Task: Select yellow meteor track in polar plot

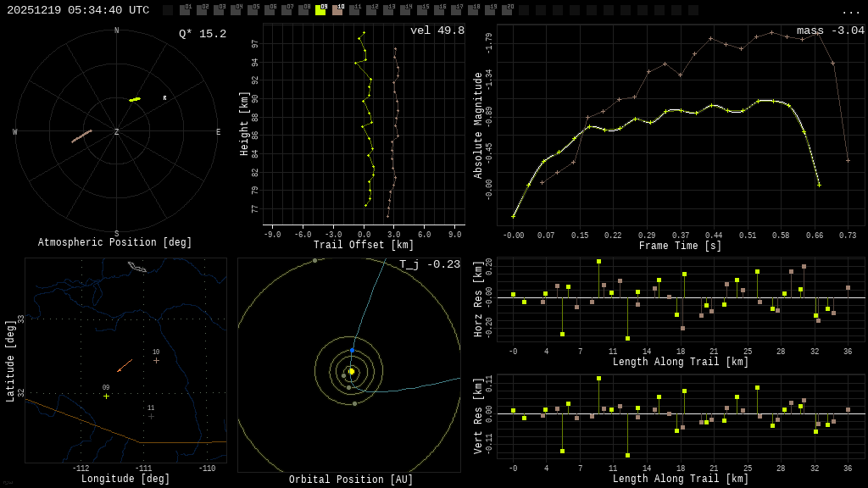Action: click(x=135, y=99)
